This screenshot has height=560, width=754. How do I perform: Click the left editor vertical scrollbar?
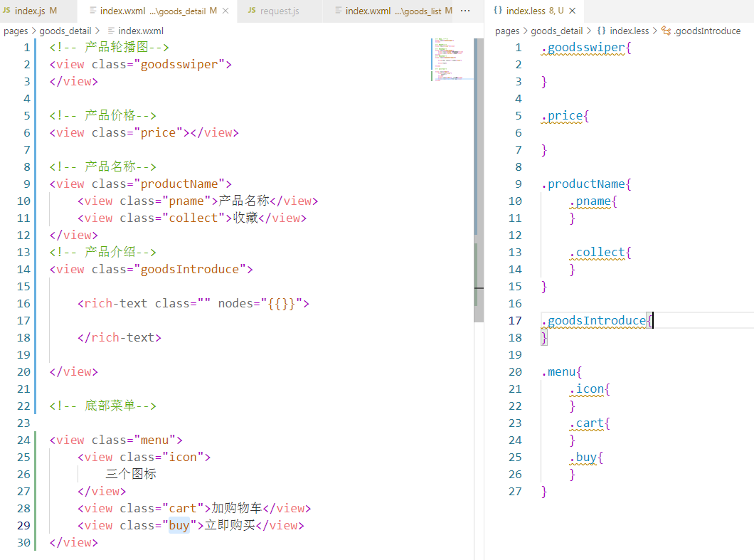click(x=479, y=181)
